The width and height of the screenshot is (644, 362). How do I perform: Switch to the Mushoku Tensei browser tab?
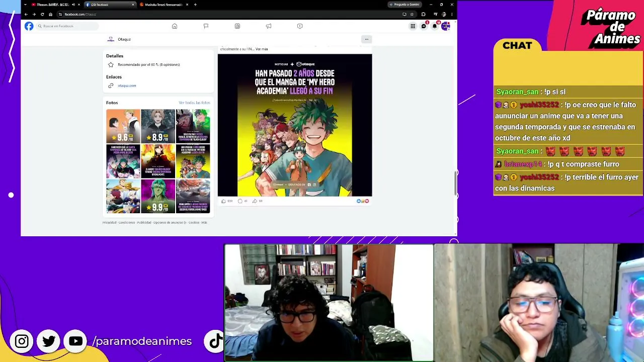(x=164, y=5)
